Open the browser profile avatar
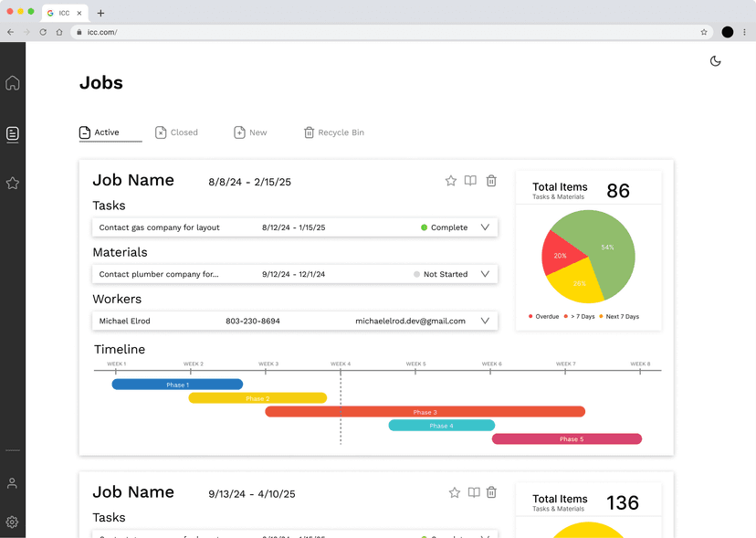The height and width of the screenshot is (538, 756). tap(728, 32)
